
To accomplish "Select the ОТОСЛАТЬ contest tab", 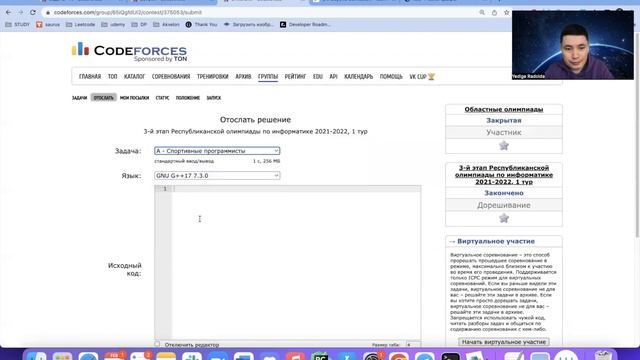I will [x=103, y=98].
